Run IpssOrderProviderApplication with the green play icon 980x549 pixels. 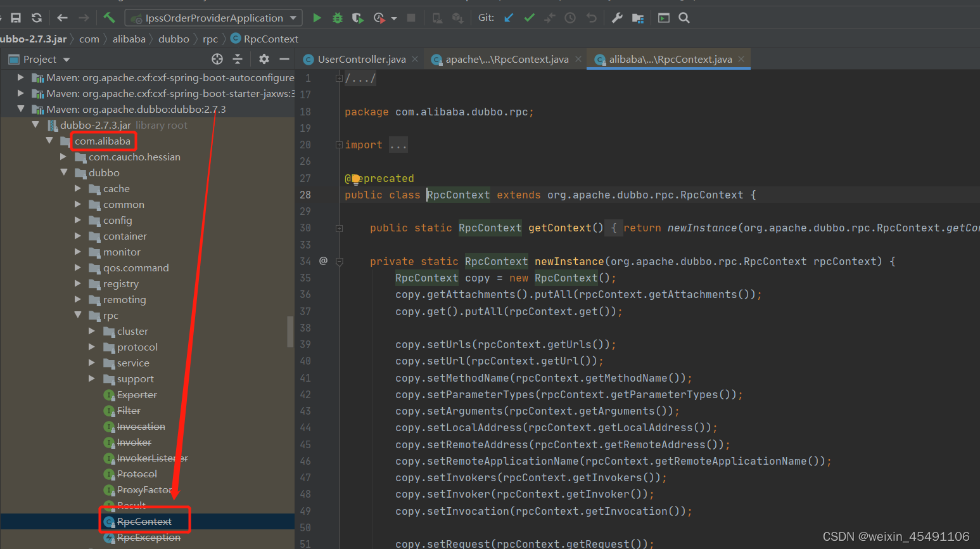tap(317, 18)
